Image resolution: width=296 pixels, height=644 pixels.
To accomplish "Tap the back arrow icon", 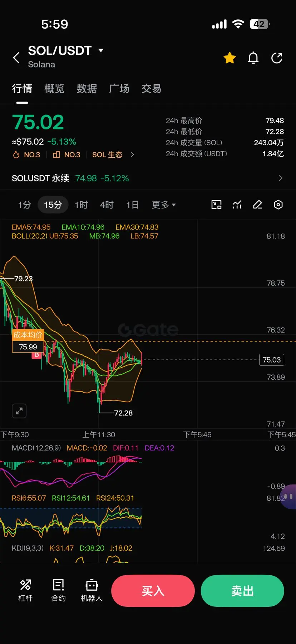I will [16, 58].
